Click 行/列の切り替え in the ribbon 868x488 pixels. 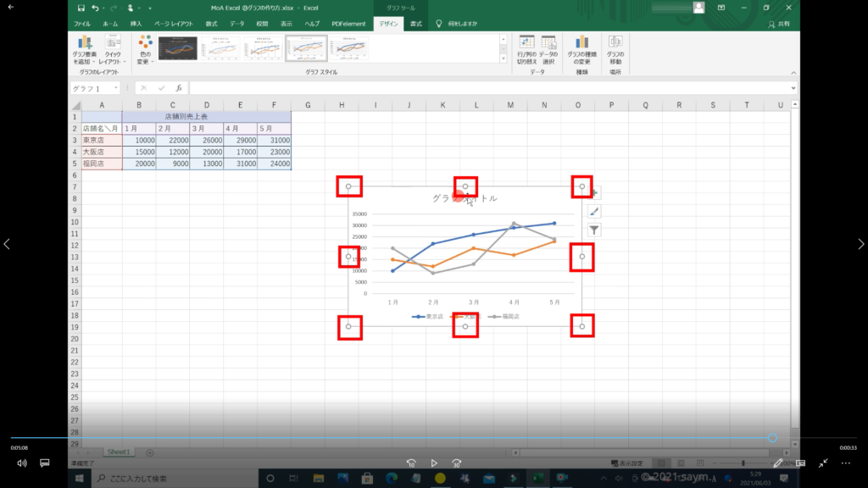tap(526, 50)
